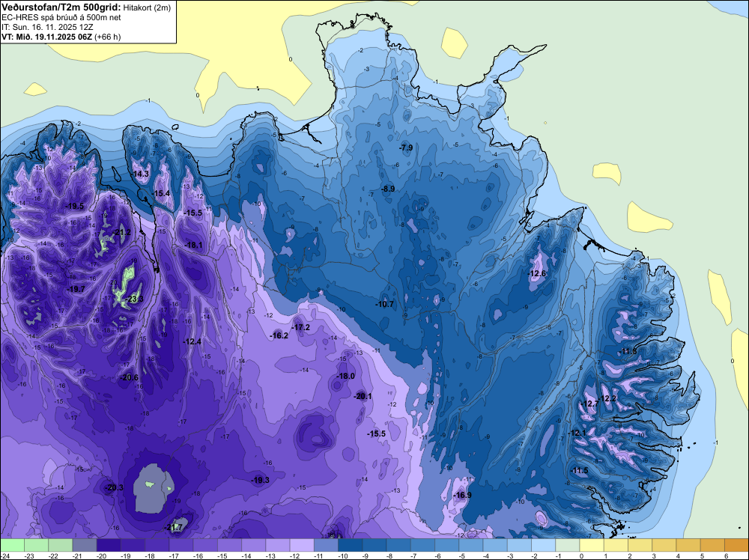Click the title 'Veðurstofan/T2m 500grid: Hitakort (2m)'
This screenshot has height=560, width=749.
(x=86, y=7)
